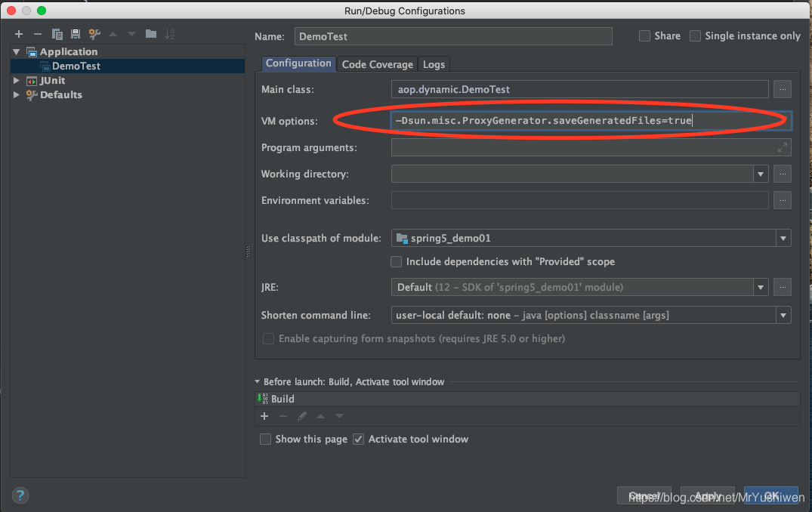
Task: Add before-launch task plus icon
Action: click(x=264, y=416)
